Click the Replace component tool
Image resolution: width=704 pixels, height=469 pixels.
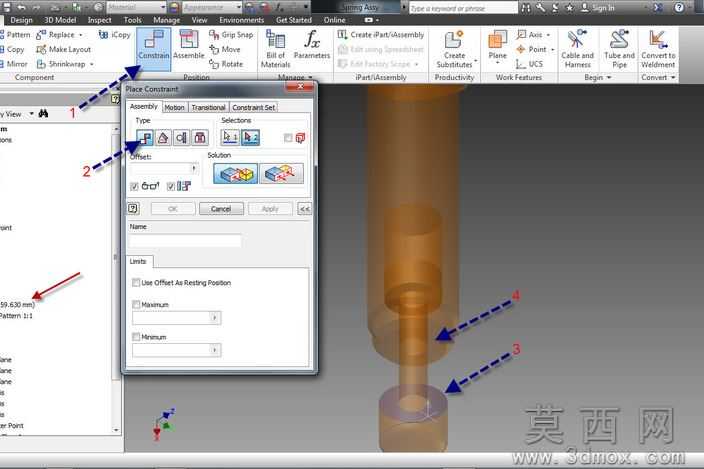56,35
